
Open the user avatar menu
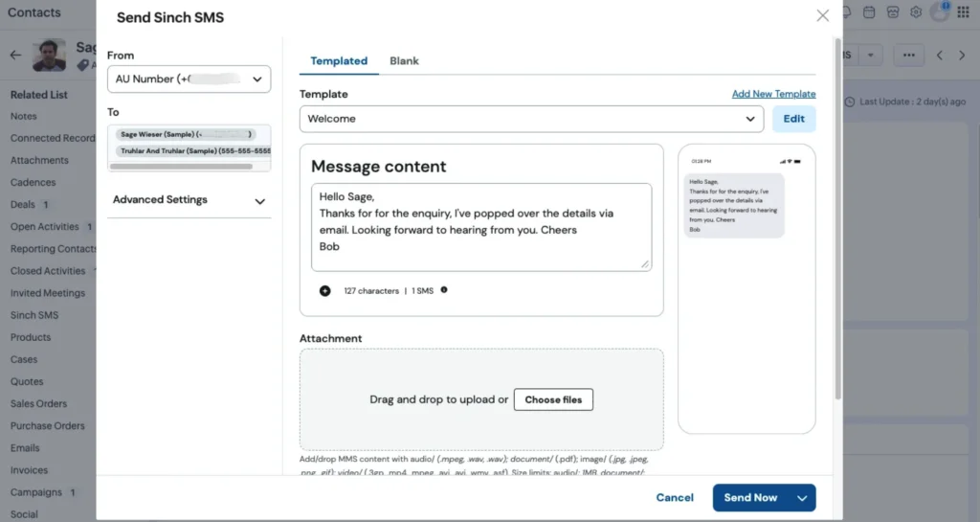click(x=940, y=11)
